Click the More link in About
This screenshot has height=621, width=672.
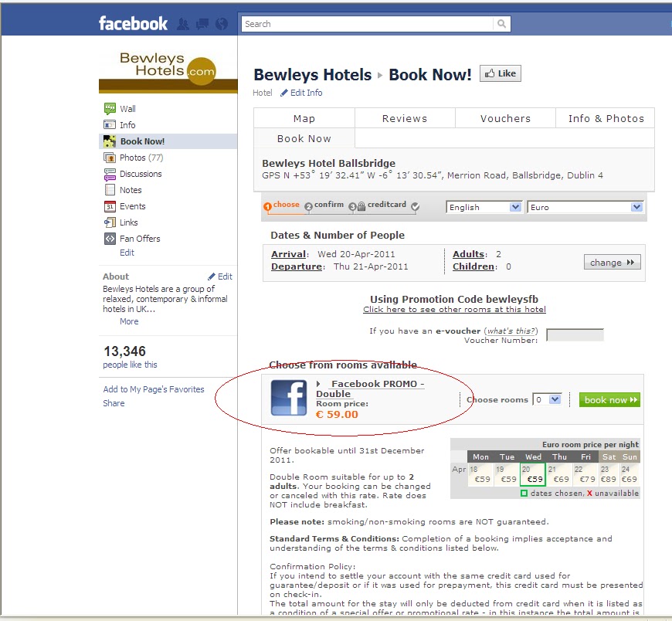tap(129, 321)
